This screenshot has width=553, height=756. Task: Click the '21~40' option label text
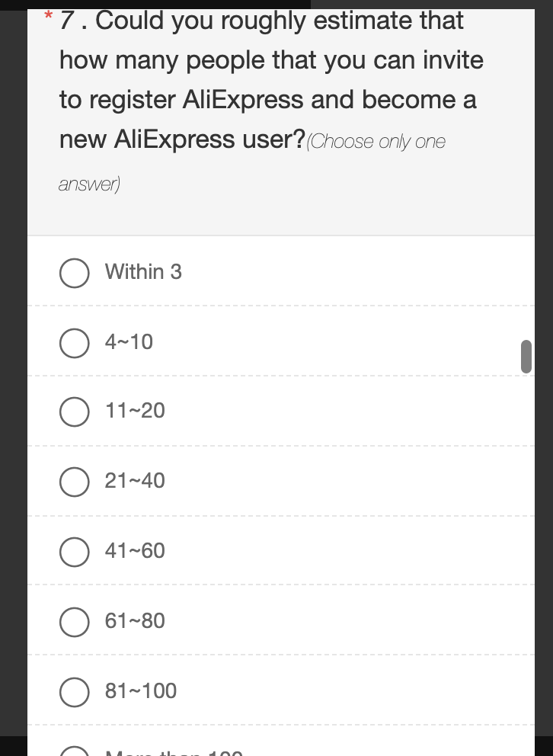(x=135, y=481)
